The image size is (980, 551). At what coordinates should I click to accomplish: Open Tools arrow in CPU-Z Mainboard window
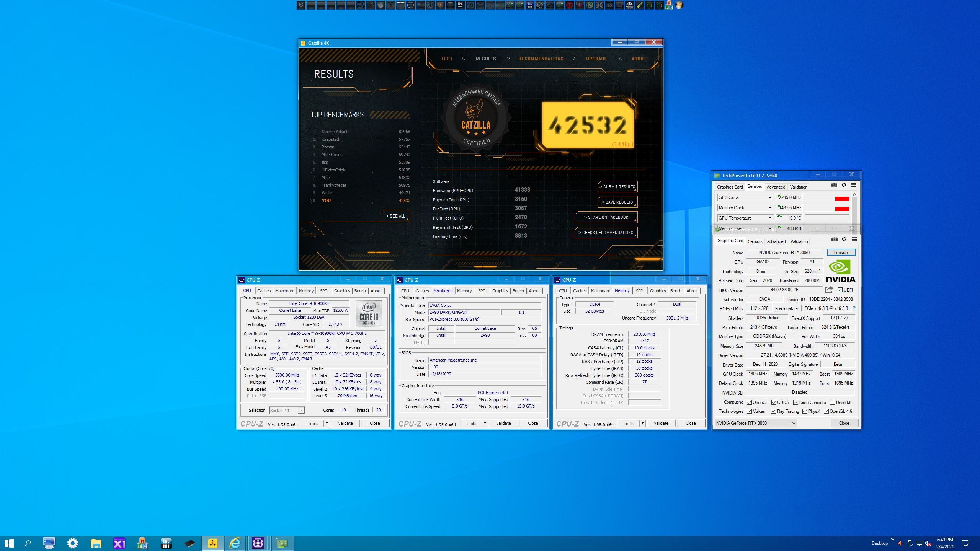pos(485,423)
